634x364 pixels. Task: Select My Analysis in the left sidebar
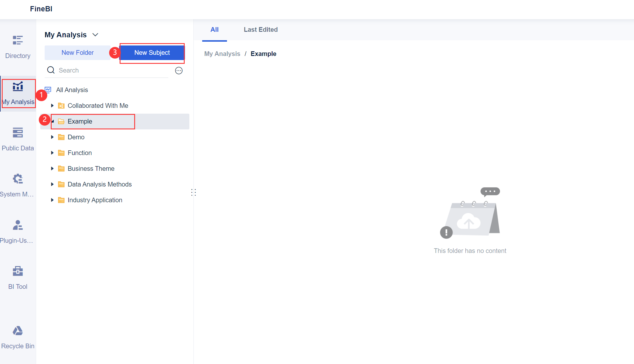click(18, 93)
